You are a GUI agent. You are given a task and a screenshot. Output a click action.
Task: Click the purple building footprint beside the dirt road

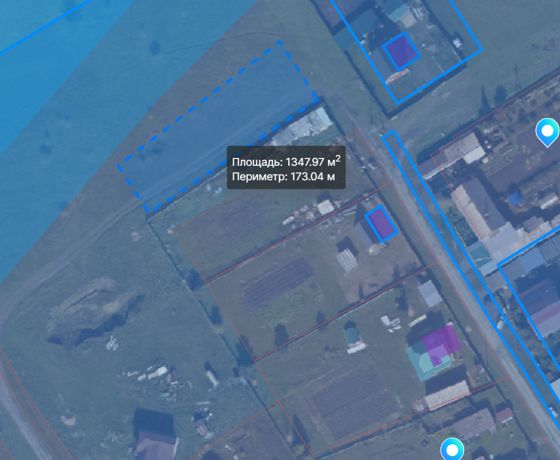tap(381, 223)
